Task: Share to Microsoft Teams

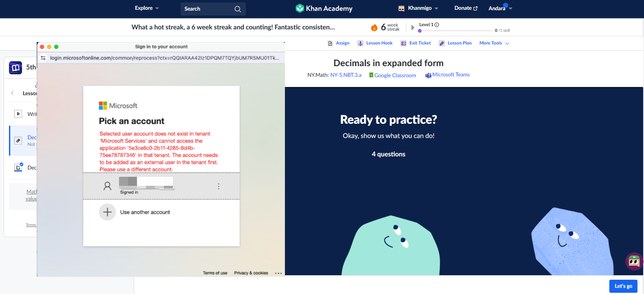Action: pyautogui.click(x=451, y=75)
